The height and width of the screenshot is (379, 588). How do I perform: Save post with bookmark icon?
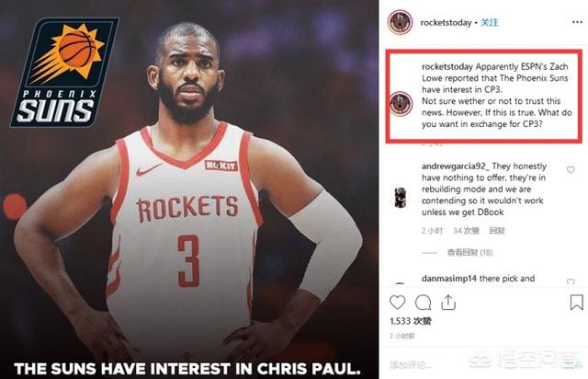coord(576,303)
